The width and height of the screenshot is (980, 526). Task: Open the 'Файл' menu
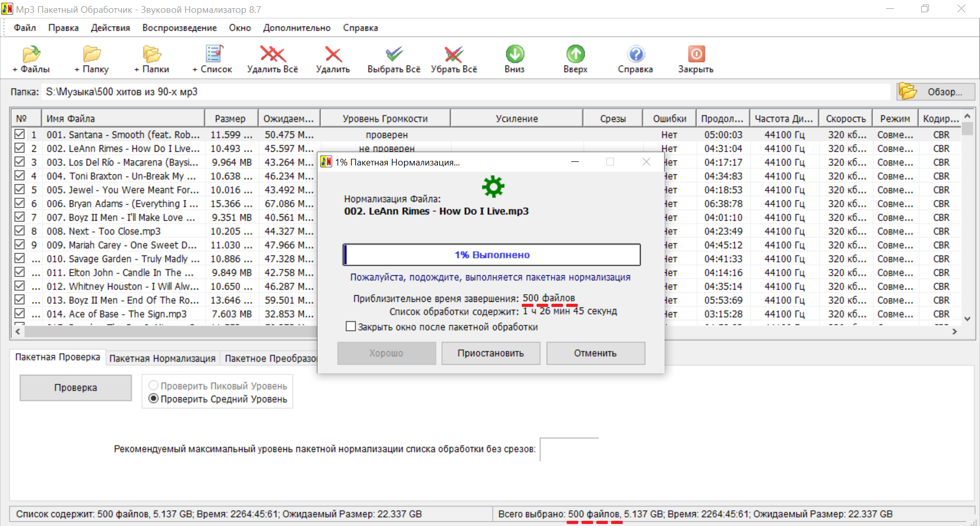tap(25, 28)
